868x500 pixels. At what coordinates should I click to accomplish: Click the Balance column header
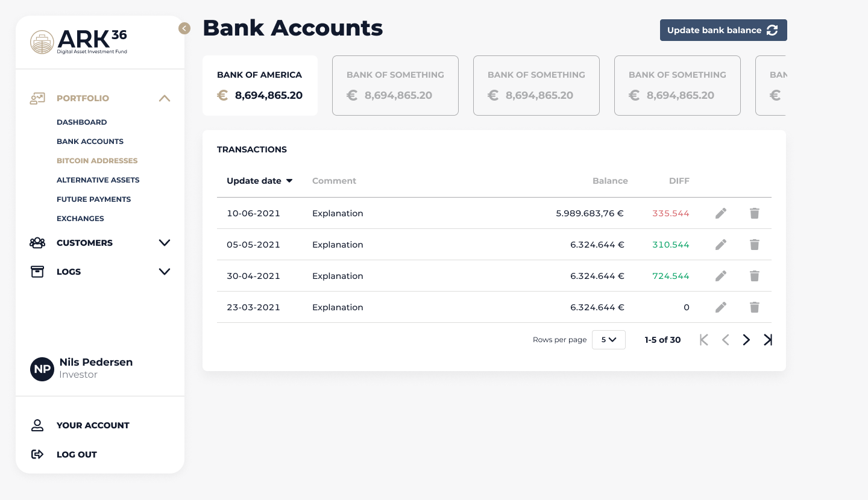pos(610,181)
